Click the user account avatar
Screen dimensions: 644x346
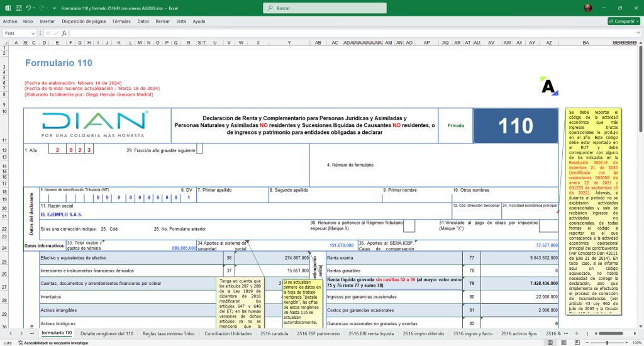pos(588,8)
